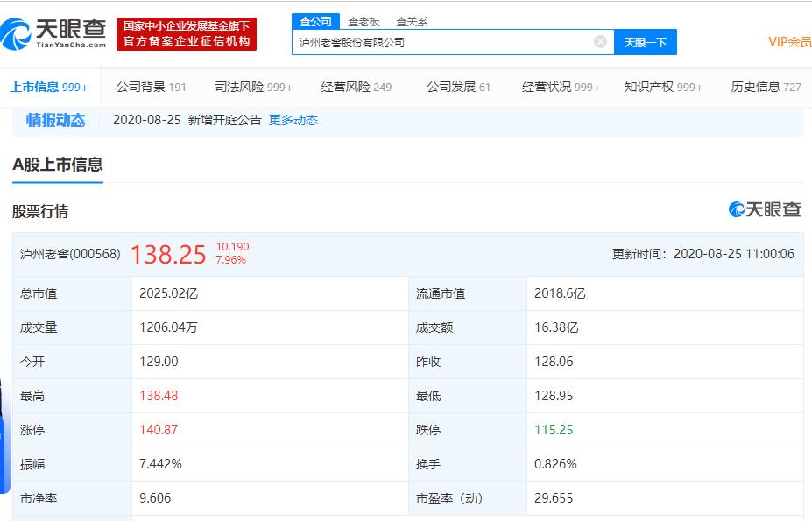Viewport: 812px width, 521px height.
Task: Click the 换手 value 0.826%
Action: click(x=555, y=464)
